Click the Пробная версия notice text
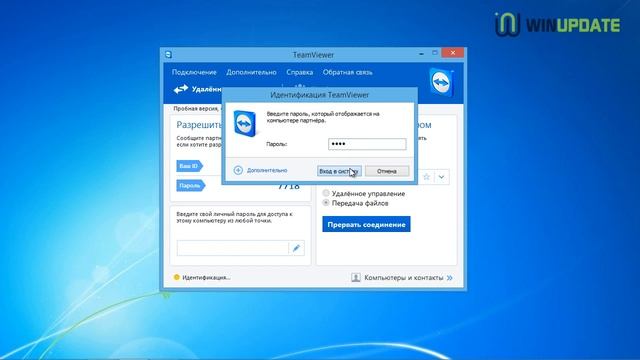This screenshot has width=640, height=360. 196,109
